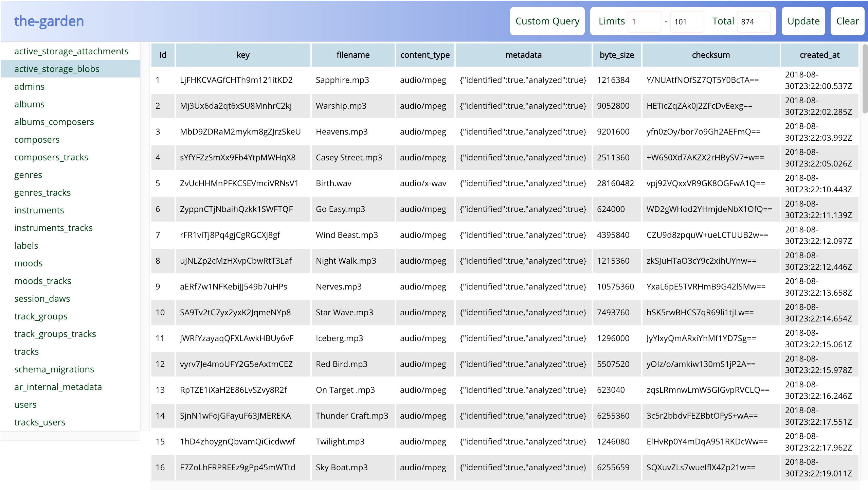Open the composers_tracks table
Viewport: 868px width, 490px height.
[x=51, y=157]
